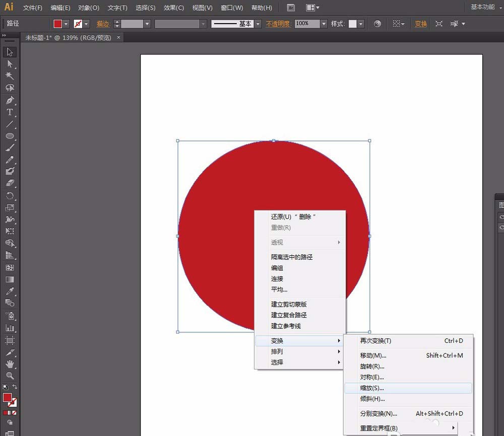The width and height of the screenshot is (504, 436).
Task: Expand the opacity percentage dropdown
Action: point(324,24)
